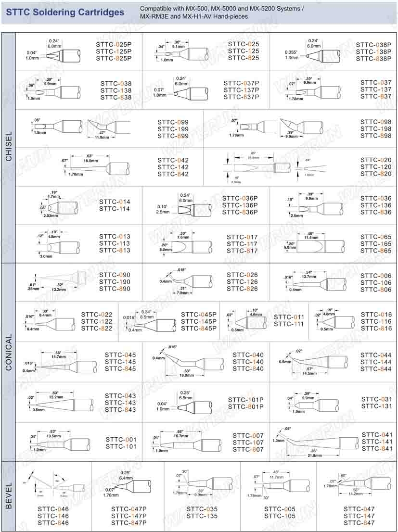Click part number STTC-116
The height and width of the screenshot is (532, 398).
[376, 321]
